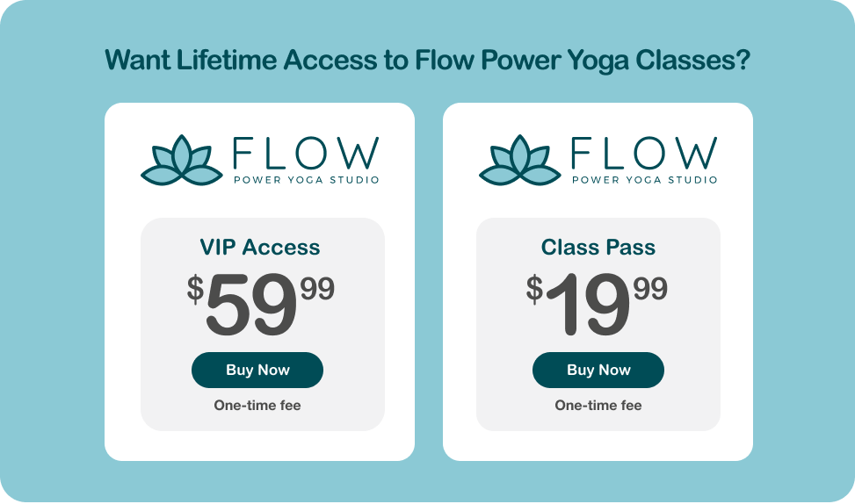This screenshot has width=855, height=504.
Task: Click "One-time fee" below Class Pass Buy Now
Action: [x=598, y=406]
